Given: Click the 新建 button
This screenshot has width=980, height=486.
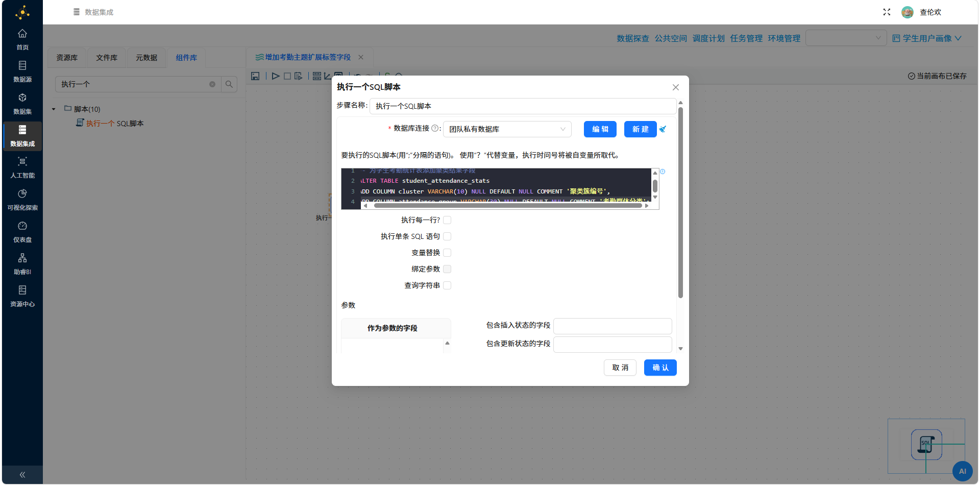Looking at the screenshot, I should 641,129.
